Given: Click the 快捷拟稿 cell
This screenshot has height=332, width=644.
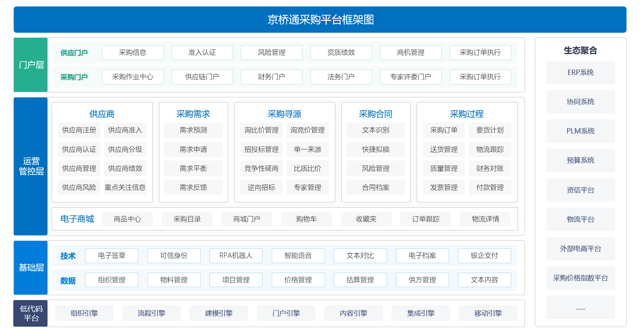Looking at the screenshot, I should tap(376, 149).
